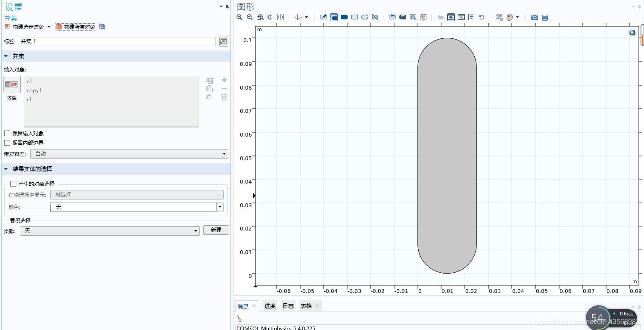Click the clear selection brush icon
This screenshot has height=330, width=644.
423,17
